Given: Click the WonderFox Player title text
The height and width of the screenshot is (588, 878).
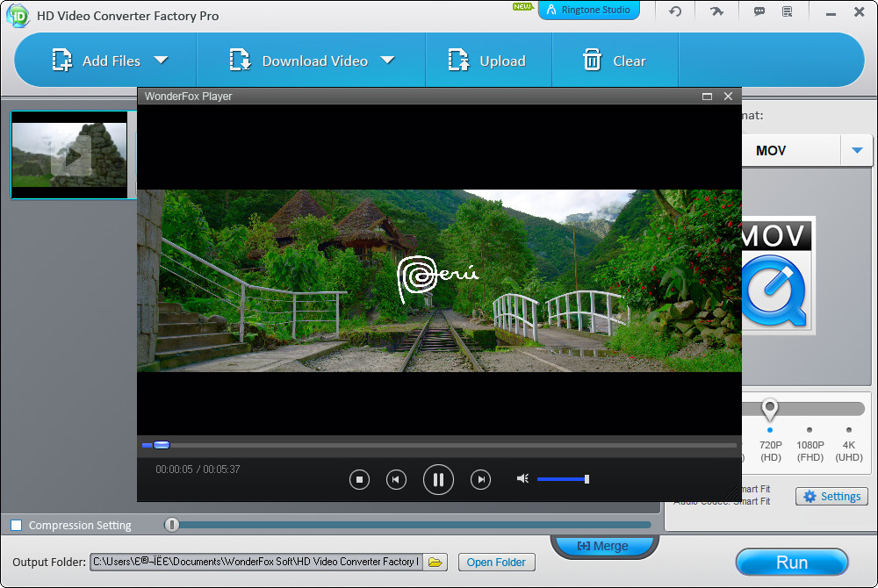Looking at the screenshot, I should [188, 97].
